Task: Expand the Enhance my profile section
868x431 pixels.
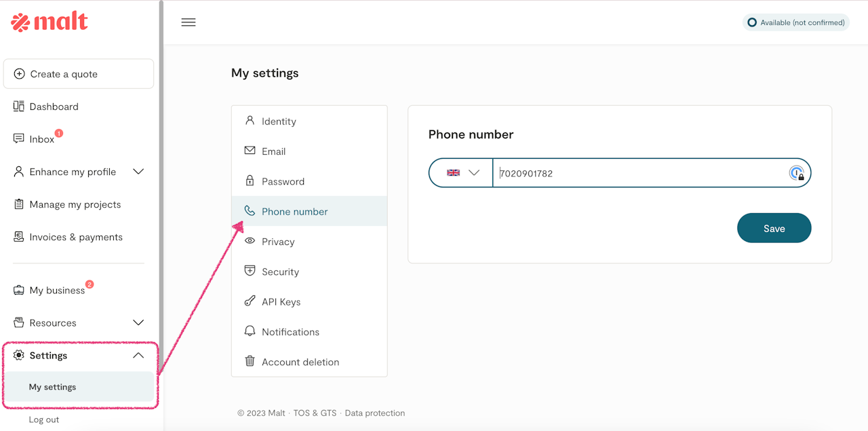Action: (138, 172)
